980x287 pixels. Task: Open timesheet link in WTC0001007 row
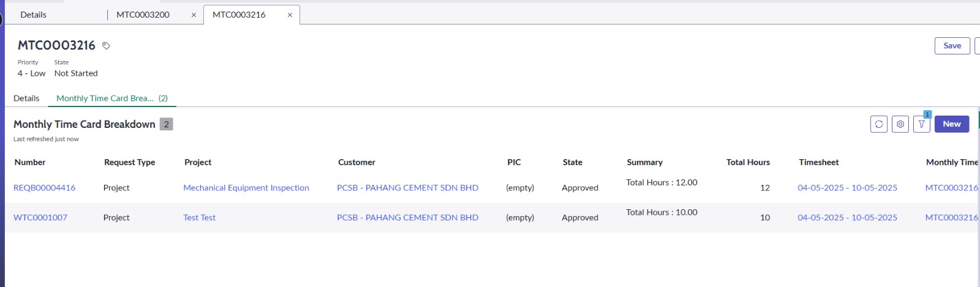[847, 217]
